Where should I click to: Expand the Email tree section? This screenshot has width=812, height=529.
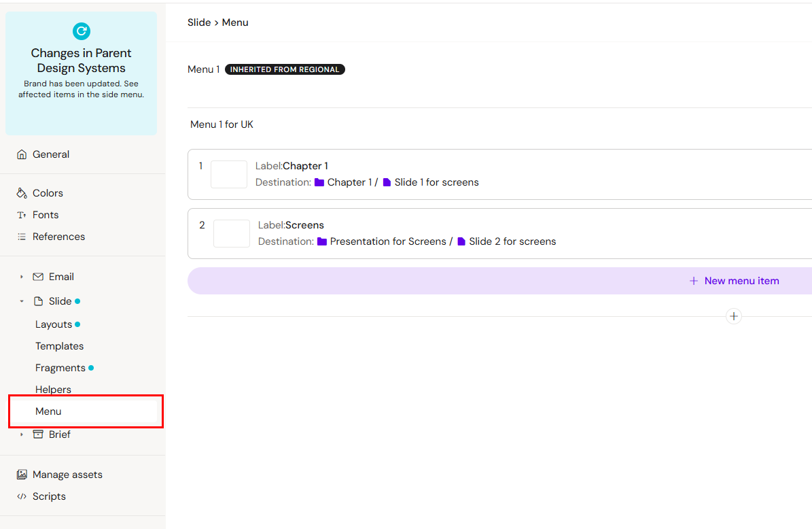coord(22,277)
